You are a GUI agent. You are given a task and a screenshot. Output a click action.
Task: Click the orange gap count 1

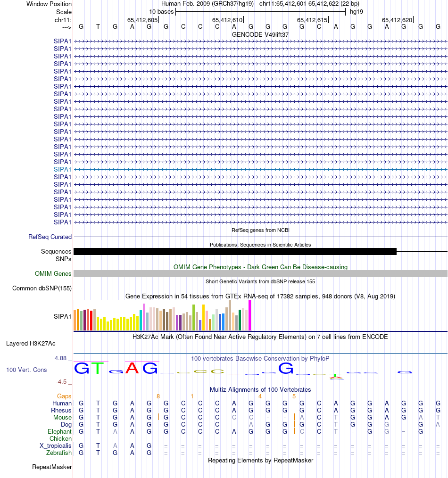coord(192,396)
